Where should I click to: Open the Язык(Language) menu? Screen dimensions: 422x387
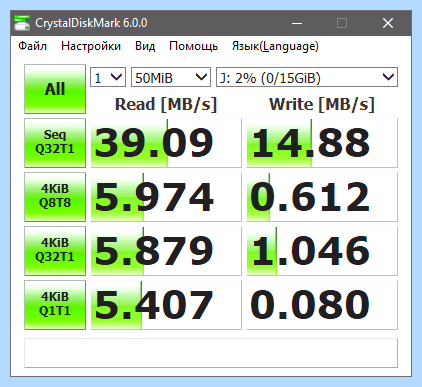(x=275, y=46)
